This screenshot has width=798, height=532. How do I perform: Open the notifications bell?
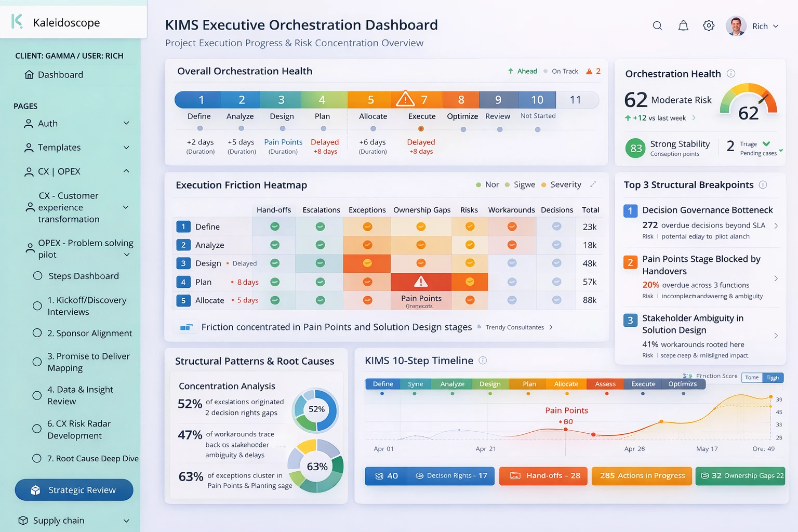click(683, 26)
